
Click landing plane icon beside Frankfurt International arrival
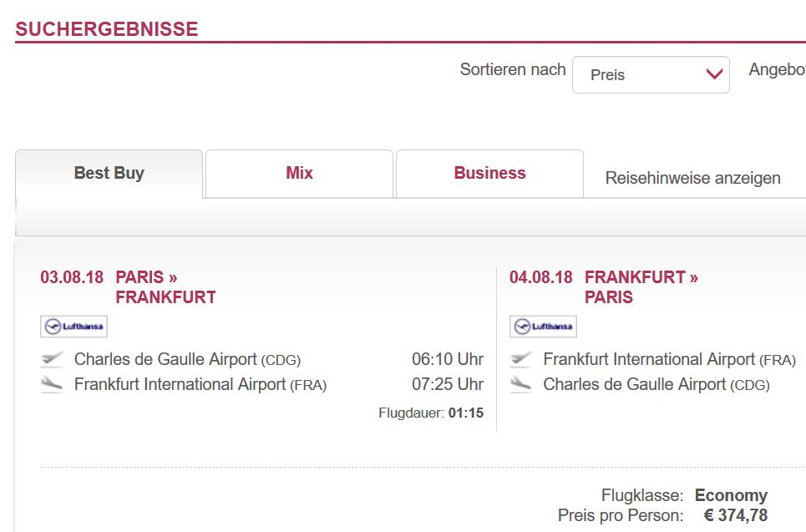pos(52,384)
